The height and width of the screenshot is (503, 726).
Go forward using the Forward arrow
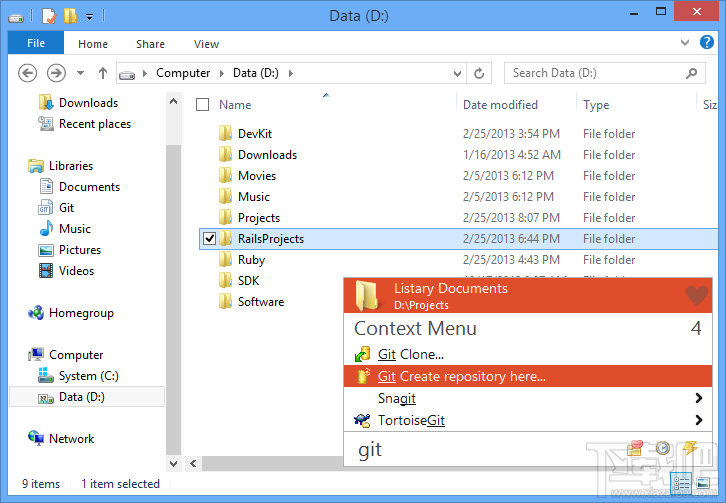point(56,73)
